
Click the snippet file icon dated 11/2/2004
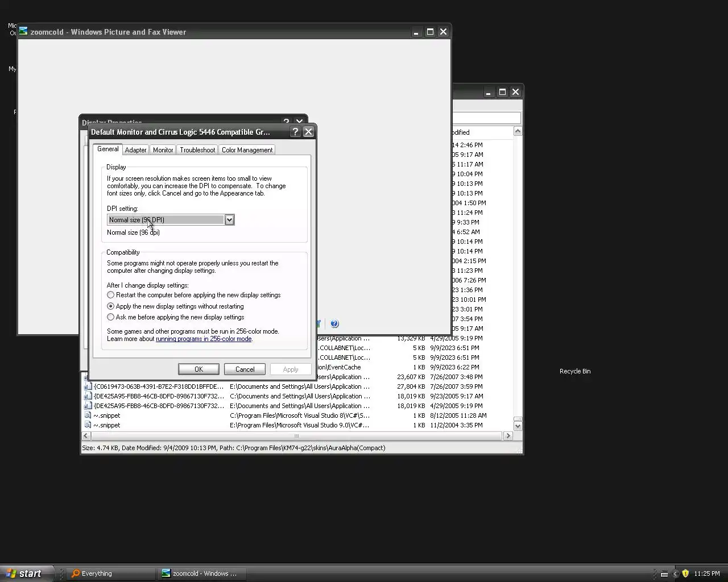pos(88,425)
